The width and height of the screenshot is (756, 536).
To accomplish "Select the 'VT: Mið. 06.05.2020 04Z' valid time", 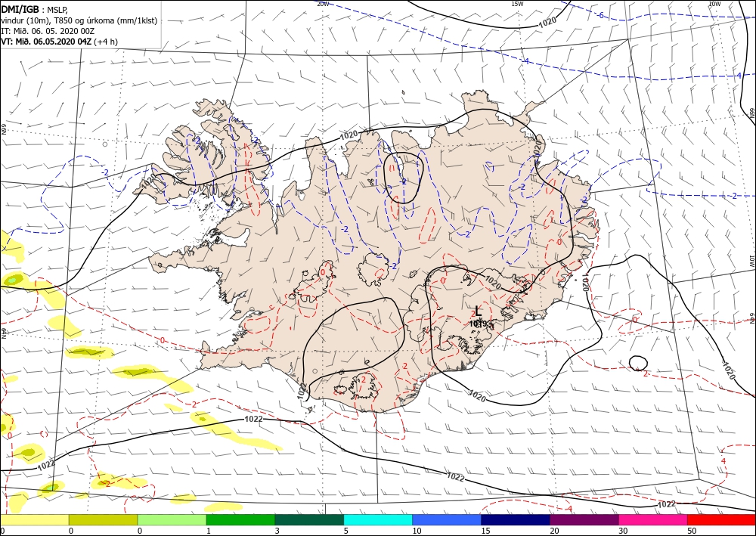I will tap(46, 42).
